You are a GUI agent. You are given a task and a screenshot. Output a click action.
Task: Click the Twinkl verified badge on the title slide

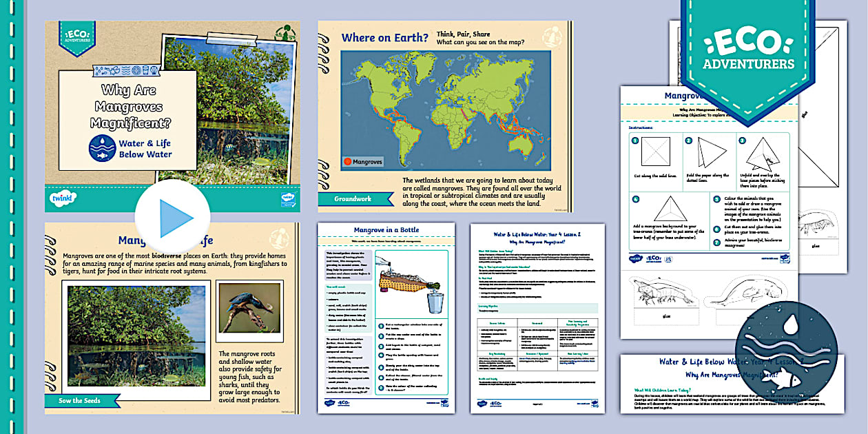(289, 200)
